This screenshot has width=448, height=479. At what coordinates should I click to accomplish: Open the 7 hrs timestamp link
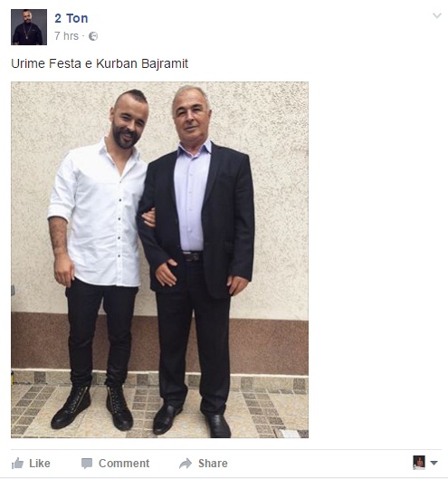point(66,36)
